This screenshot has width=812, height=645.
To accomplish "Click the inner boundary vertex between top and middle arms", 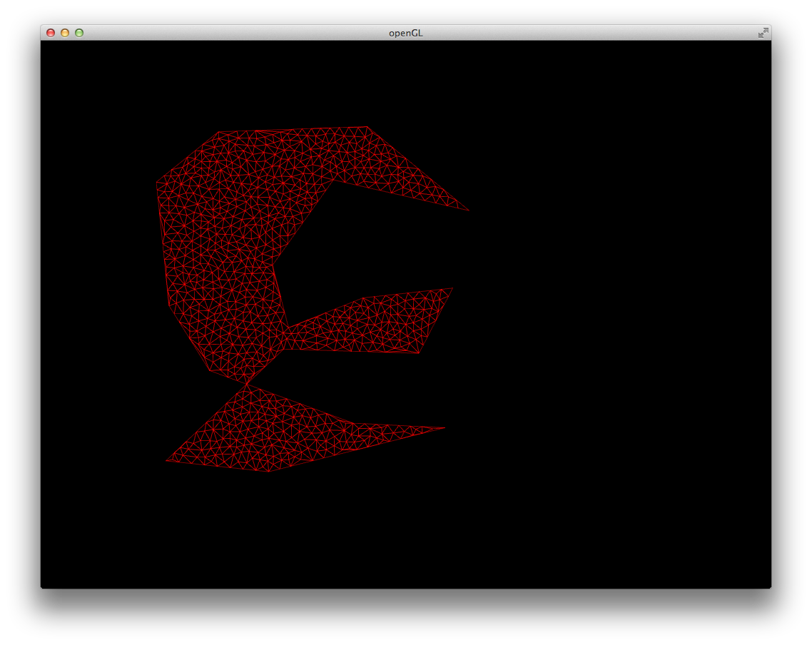I will click(x=274, y=264).
